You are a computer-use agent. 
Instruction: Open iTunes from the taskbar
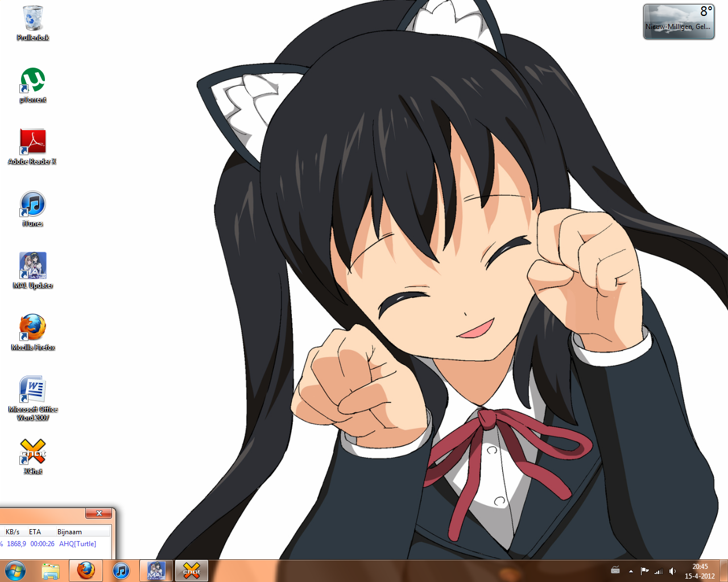point(121,571)
